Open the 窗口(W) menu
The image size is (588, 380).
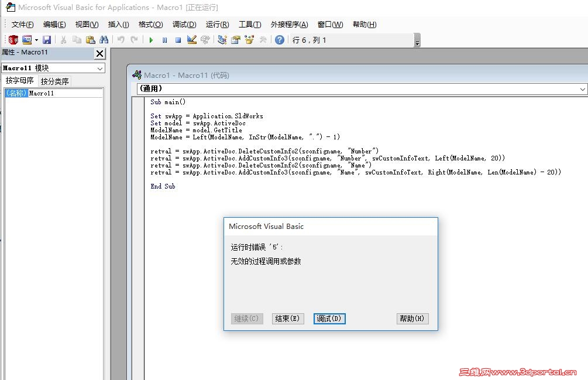(x=330, y=25)
